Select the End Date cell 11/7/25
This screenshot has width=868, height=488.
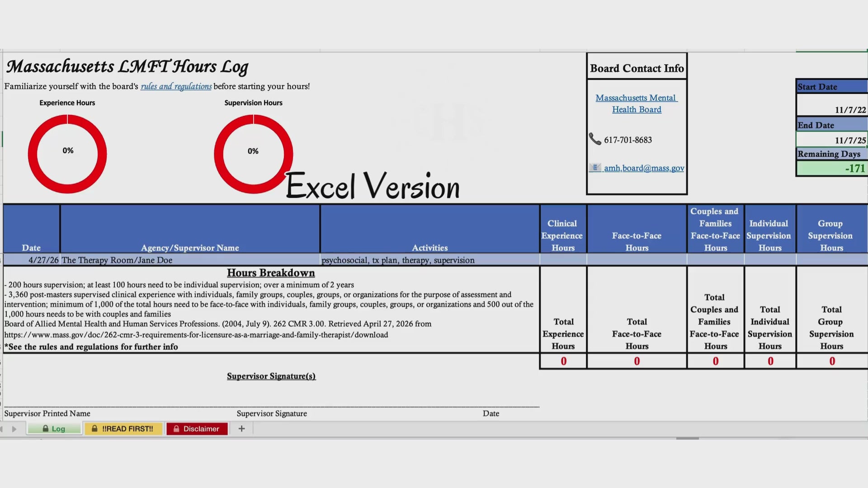(x=832, y=140)
